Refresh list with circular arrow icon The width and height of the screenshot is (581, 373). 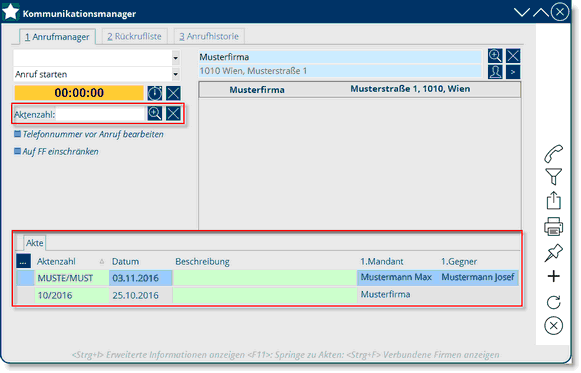coord(554,302)
